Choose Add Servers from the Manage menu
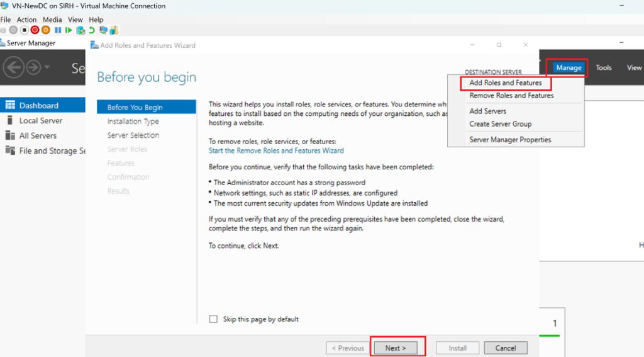Viewport: 644px width, 357px height. pyautogui.click(x=487, y=111)
